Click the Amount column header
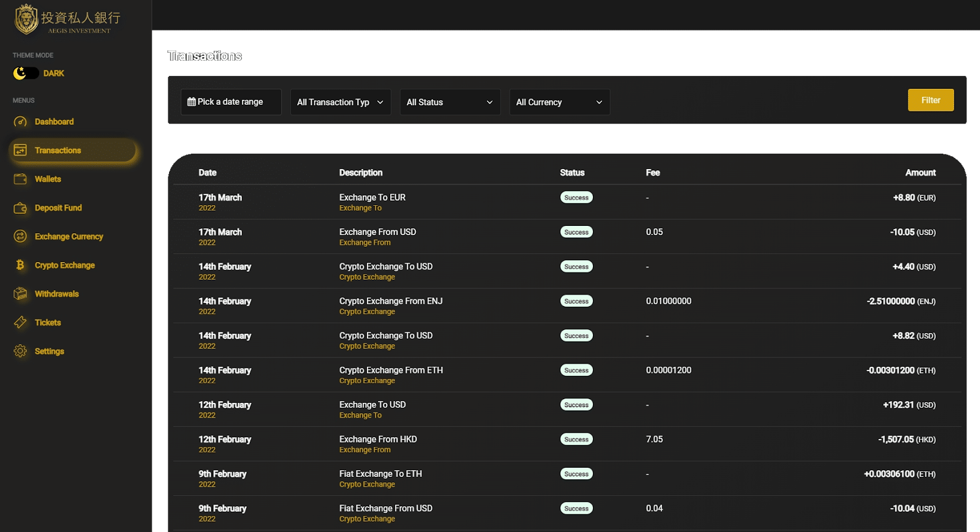 (921, 173)
